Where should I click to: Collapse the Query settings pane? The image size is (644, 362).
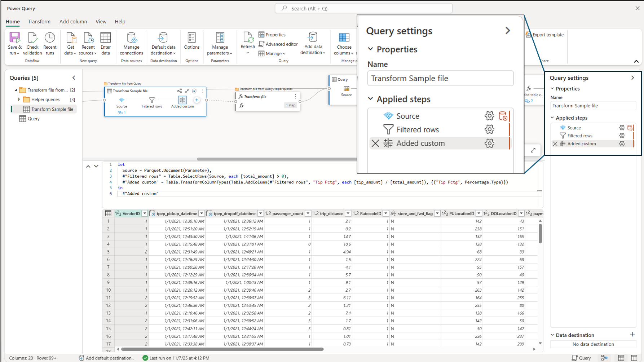point(632,78)
